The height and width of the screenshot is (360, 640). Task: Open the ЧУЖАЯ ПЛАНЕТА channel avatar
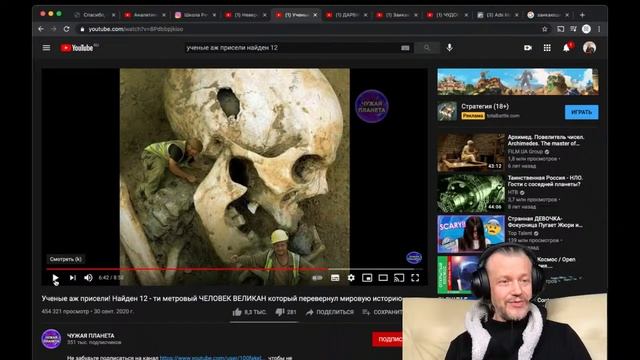(51, 339)
